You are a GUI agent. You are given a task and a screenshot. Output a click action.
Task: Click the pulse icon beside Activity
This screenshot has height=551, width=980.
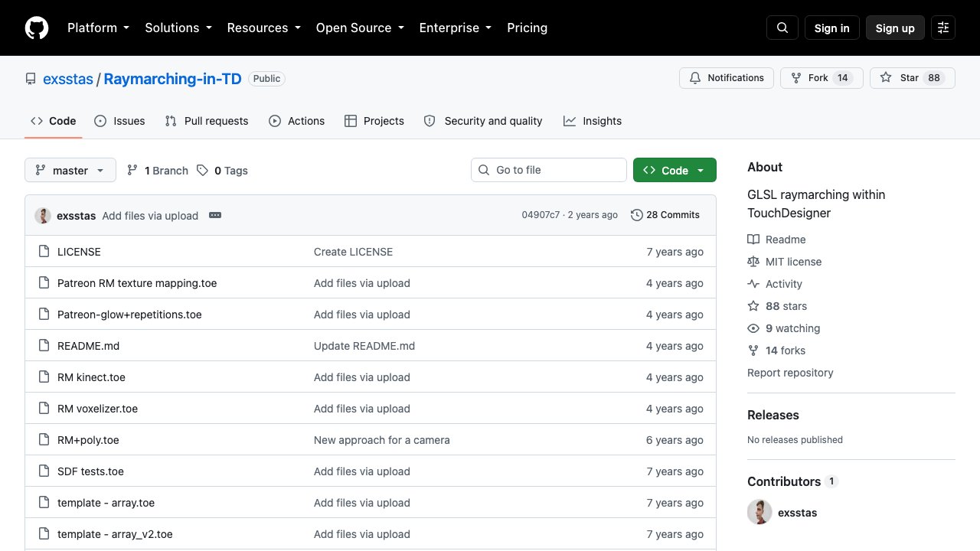coord(753,284)
